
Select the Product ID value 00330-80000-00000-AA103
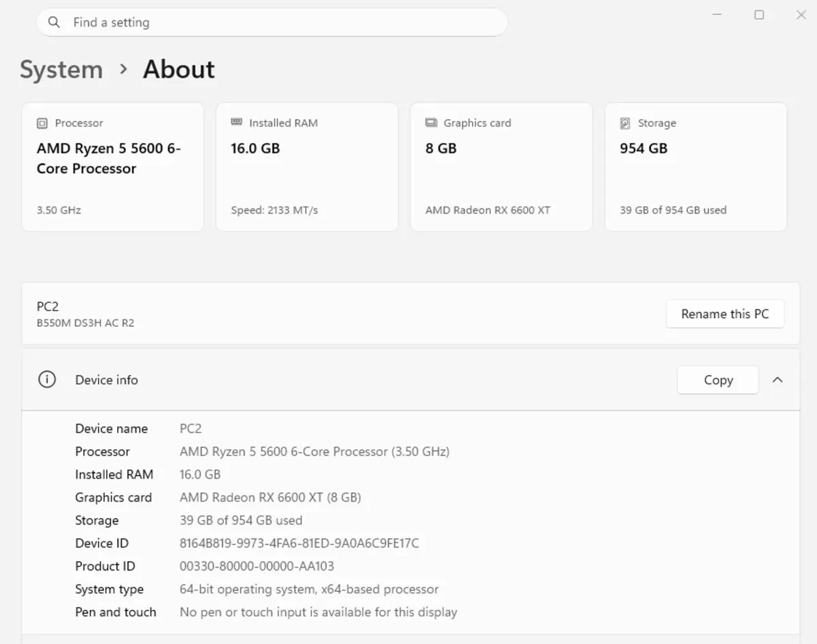click(257, 566)
